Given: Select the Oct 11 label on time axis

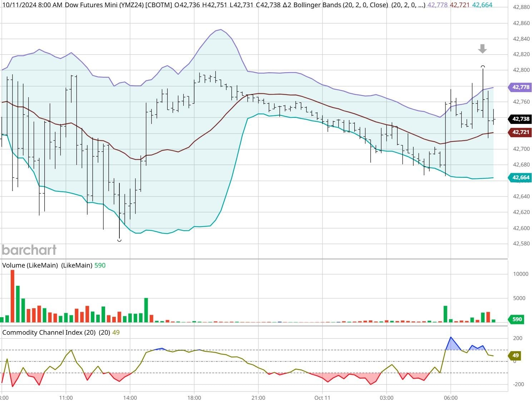Looking at the screenshot, I should (322, 397).
